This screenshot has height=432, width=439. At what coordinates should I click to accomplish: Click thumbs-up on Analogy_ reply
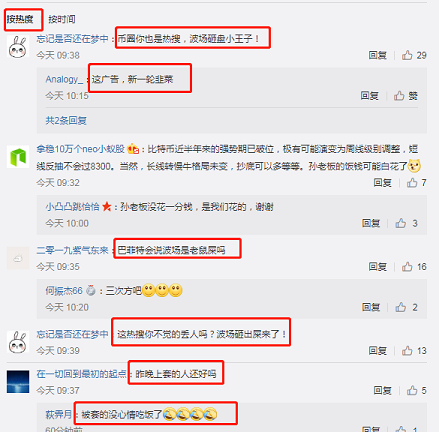399,96
